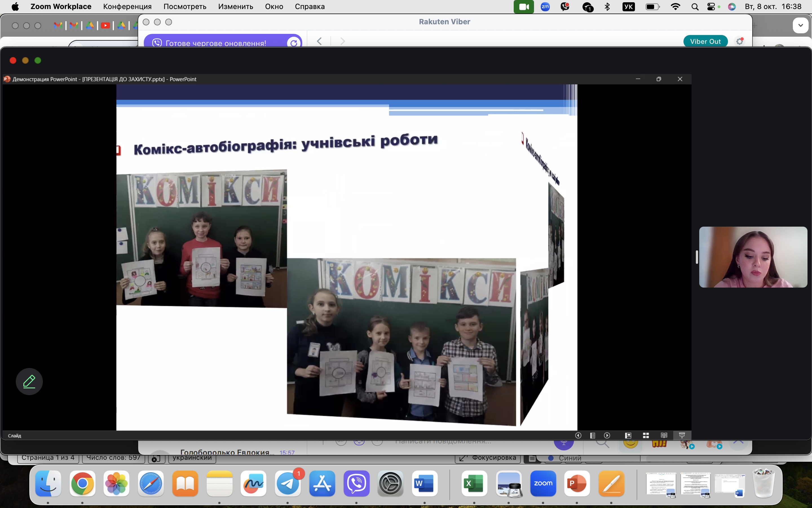Open Microsoft Excel from the Dock
812x508 pixels.
tap(474, 483)
